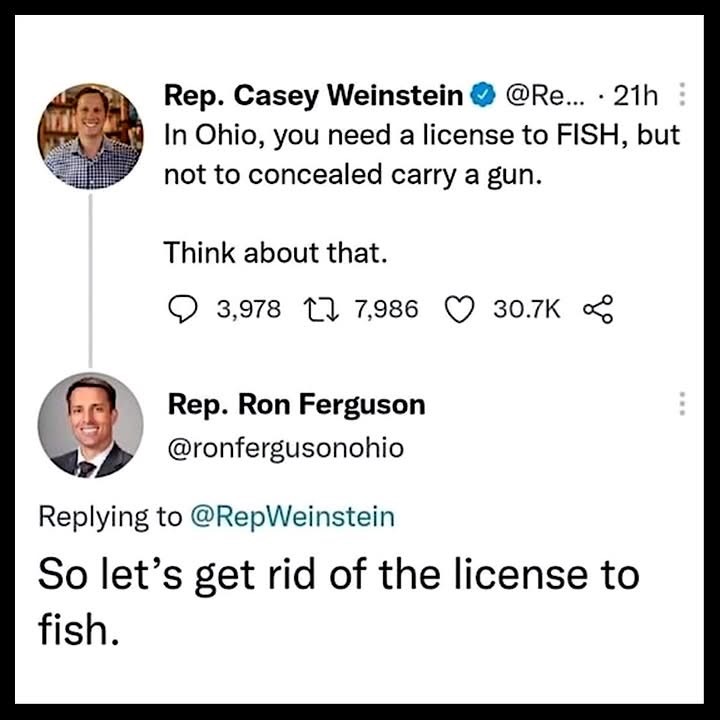
Task: Click the name Rep. Ron Ferguson
Action: [x=296, y=404]
